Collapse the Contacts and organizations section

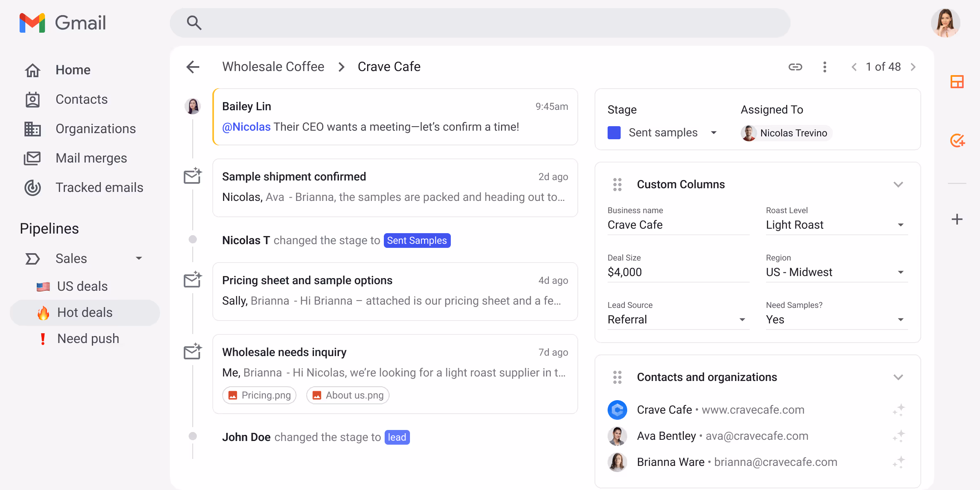pyautogui.click(x=898, y=377)
